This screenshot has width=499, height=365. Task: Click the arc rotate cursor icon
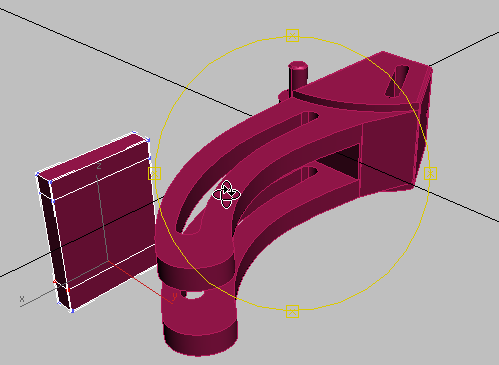[x=227, y=195]
